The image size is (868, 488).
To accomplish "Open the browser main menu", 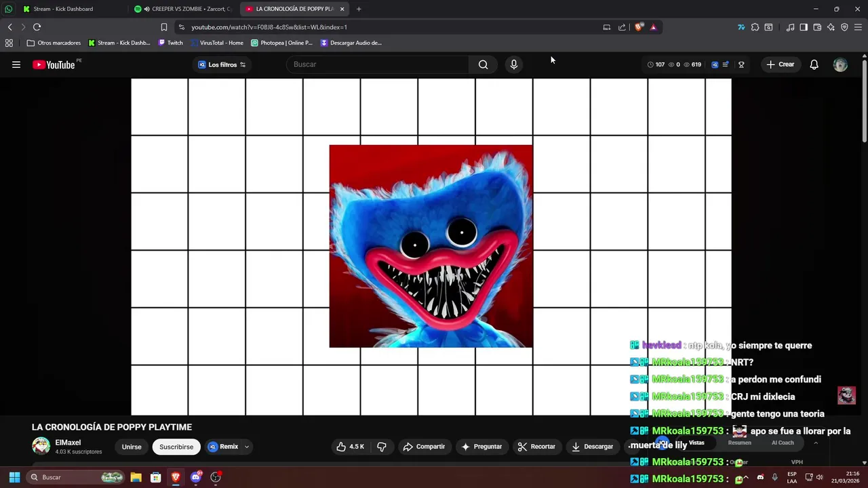I will [859, 27].
